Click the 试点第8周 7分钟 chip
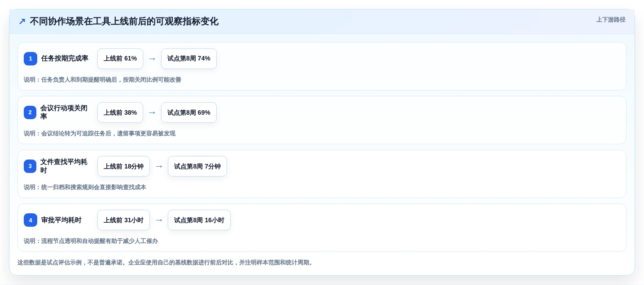The image size is (644, 285). pyautogui.click(x=197, y=166)
